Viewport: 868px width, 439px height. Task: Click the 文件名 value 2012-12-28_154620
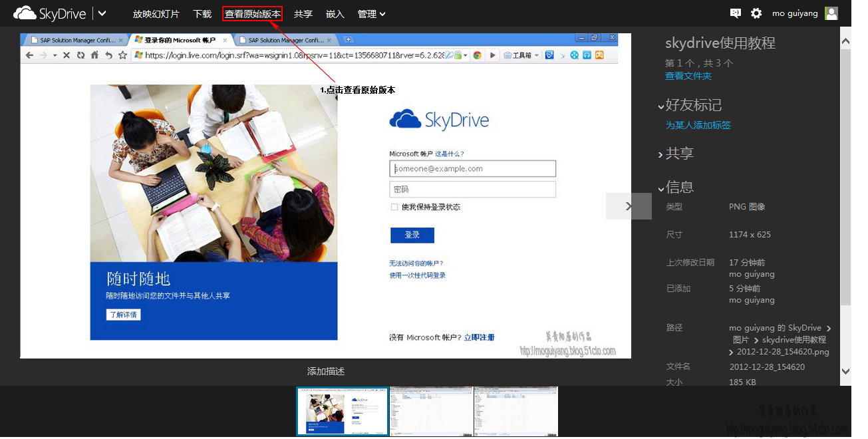point(767,366)
